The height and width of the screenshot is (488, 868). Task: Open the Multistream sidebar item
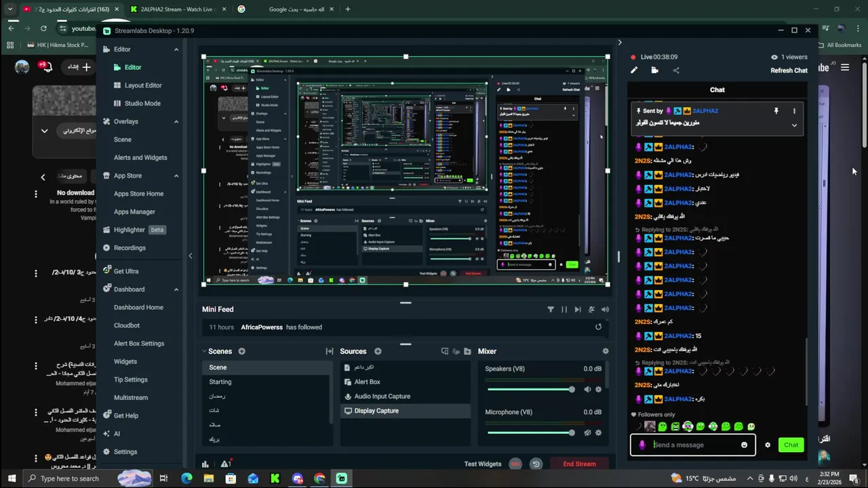131,398
